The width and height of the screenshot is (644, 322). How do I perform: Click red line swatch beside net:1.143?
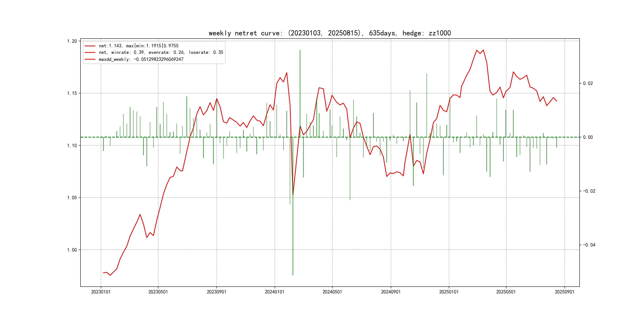[x=90, y=46]
